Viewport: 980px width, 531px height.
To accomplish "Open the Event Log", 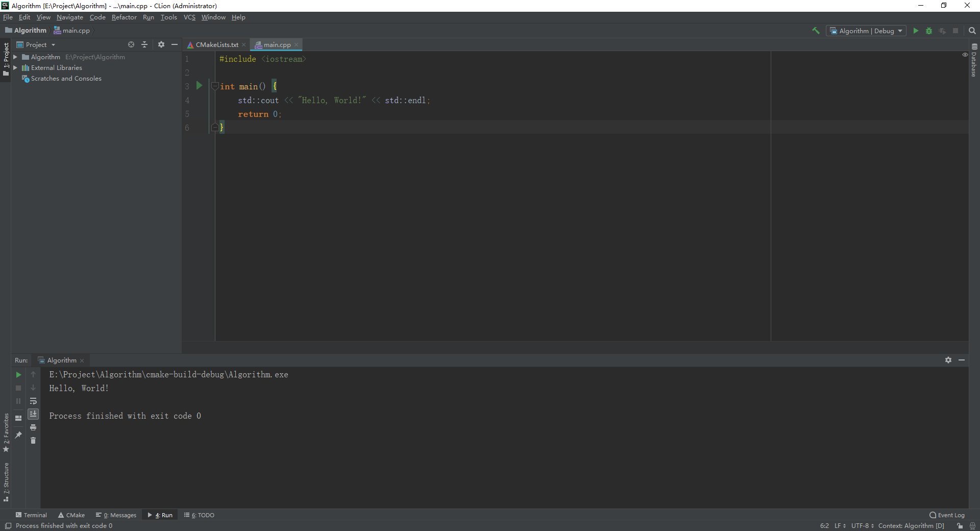I will pyautogui.click(x=947, y=515).
